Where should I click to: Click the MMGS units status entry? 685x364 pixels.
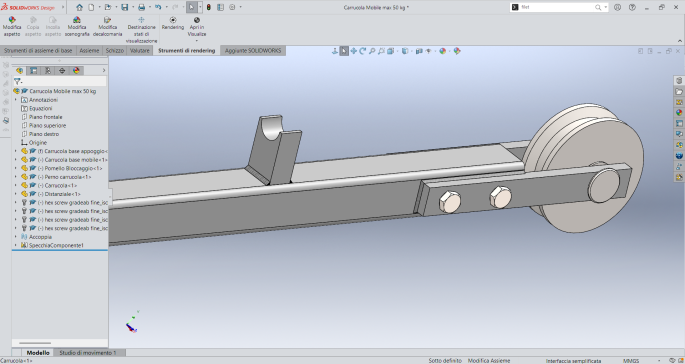630,361
